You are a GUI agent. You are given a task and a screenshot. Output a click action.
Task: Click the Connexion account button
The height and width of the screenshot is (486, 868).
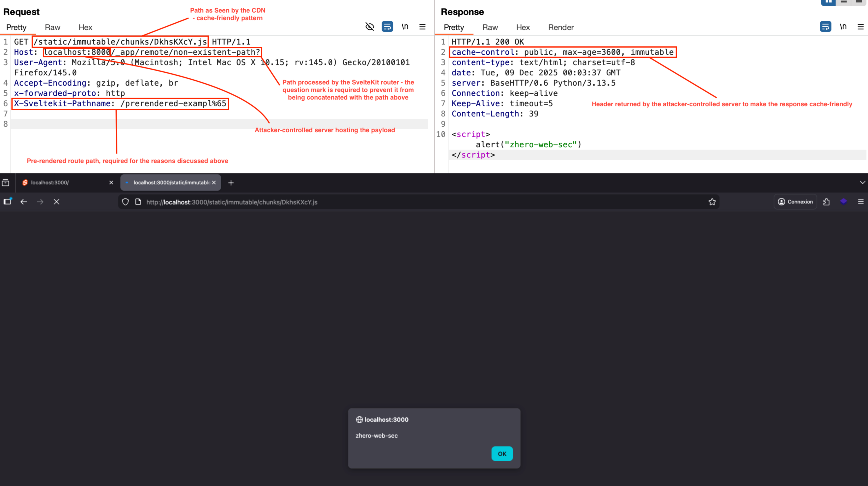[x=795, y=202]
